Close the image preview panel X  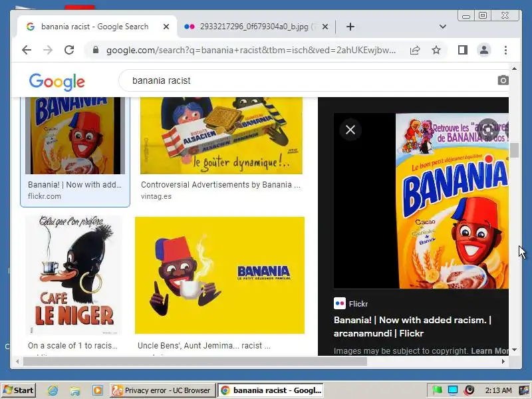tap(350, 130)
